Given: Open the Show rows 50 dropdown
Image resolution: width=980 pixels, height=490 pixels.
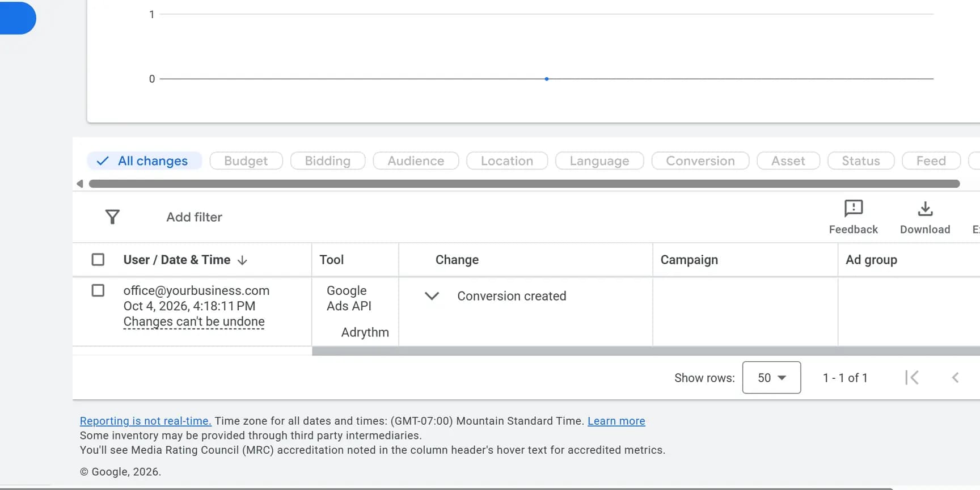Looking at the screenshot, I should pos(771,378).
